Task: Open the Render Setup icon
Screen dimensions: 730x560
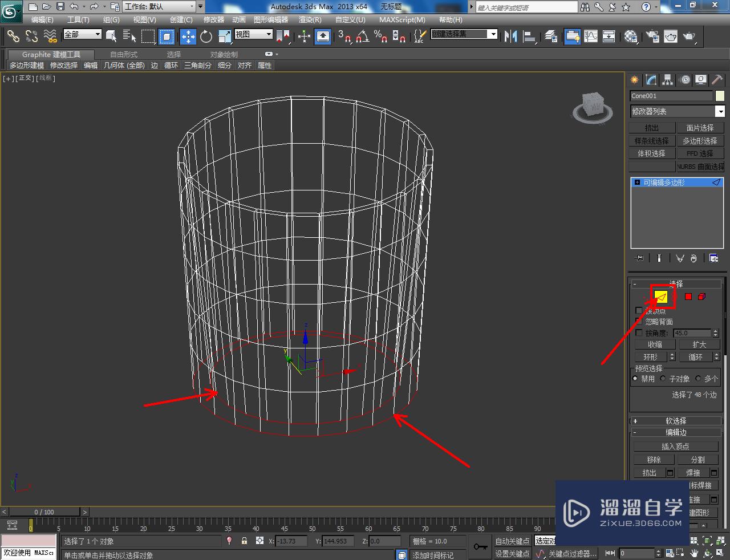Action: click(x=651, y=36)
